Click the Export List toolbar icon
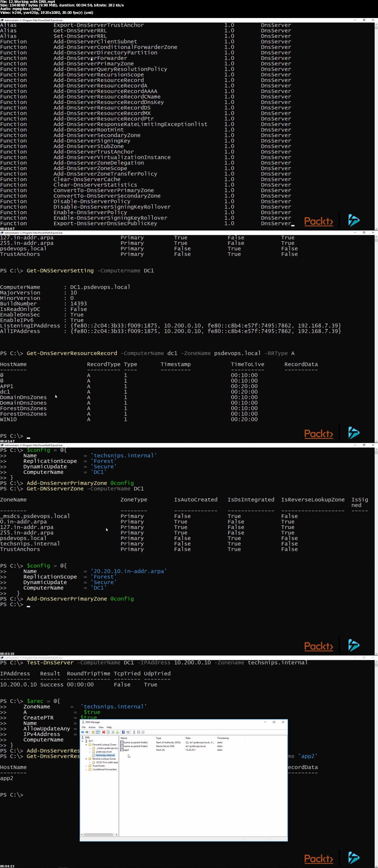 [x=117, y=732]
